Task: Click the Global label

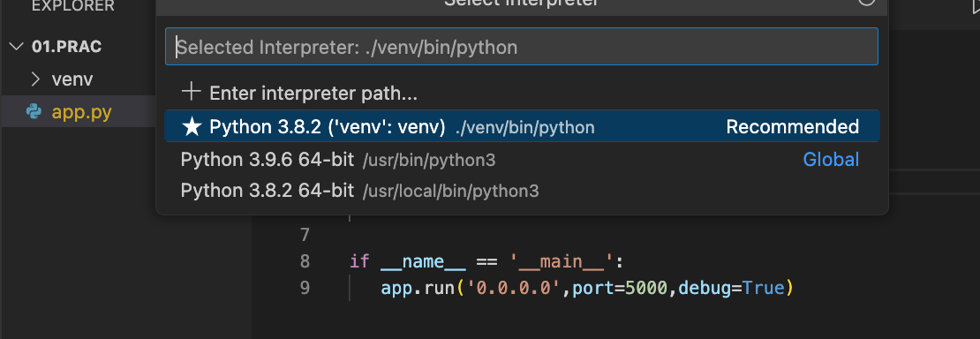Action: pos(831,160)
